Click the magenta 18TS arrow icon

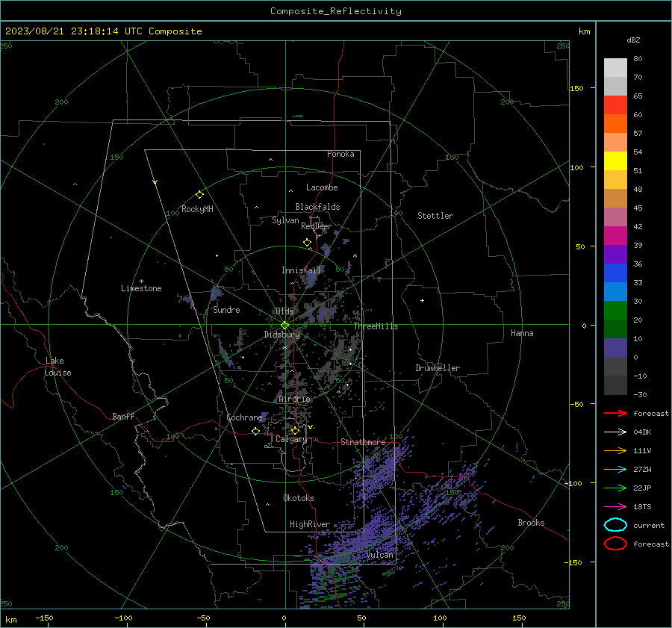[615, 507]
